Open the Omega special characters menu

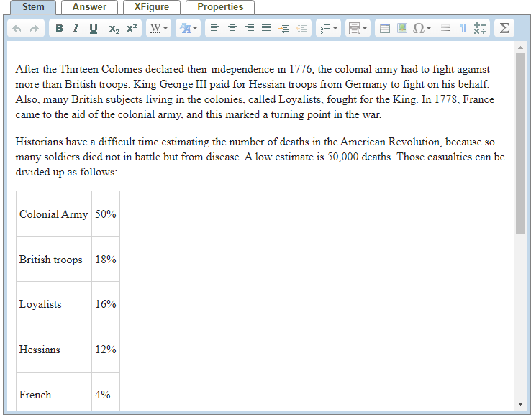coord(422,29)
